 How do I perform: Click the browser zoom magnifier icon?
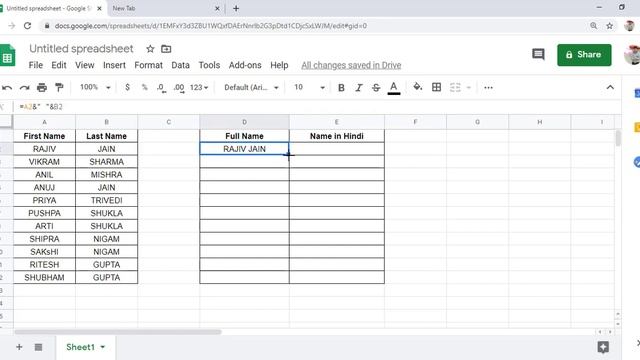tap(593, 26)
